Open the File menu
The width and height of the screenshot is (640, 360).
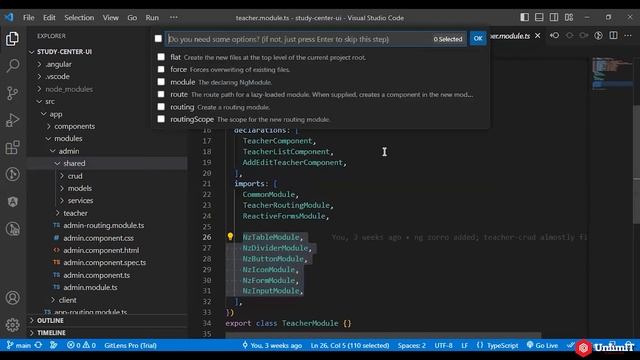tap(29, 18)
